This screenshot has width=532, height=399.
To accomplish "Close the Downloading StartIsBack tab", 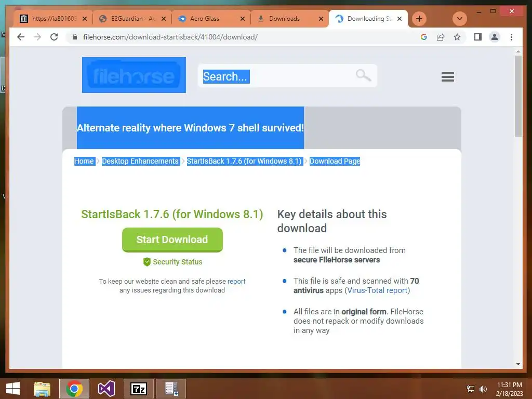I will 400,19.
